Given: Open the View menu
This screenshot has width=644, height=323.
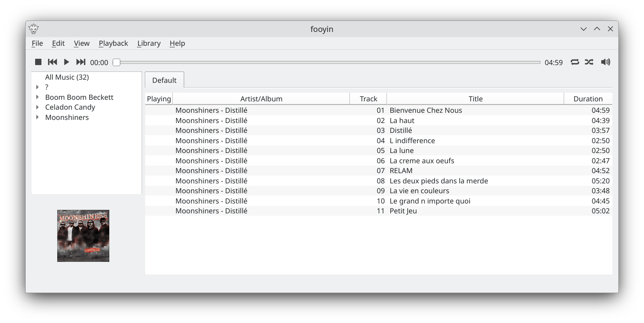Looking at the screenshot, I should pyautogui.click(x=82, y=43).
